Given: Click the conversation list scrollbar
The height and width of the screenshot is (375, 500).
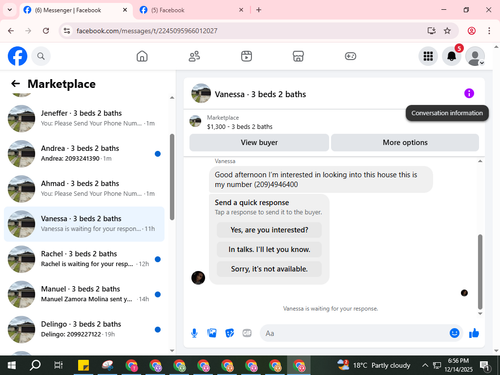Looking at the screenshot, I should [x=172, y=177].
